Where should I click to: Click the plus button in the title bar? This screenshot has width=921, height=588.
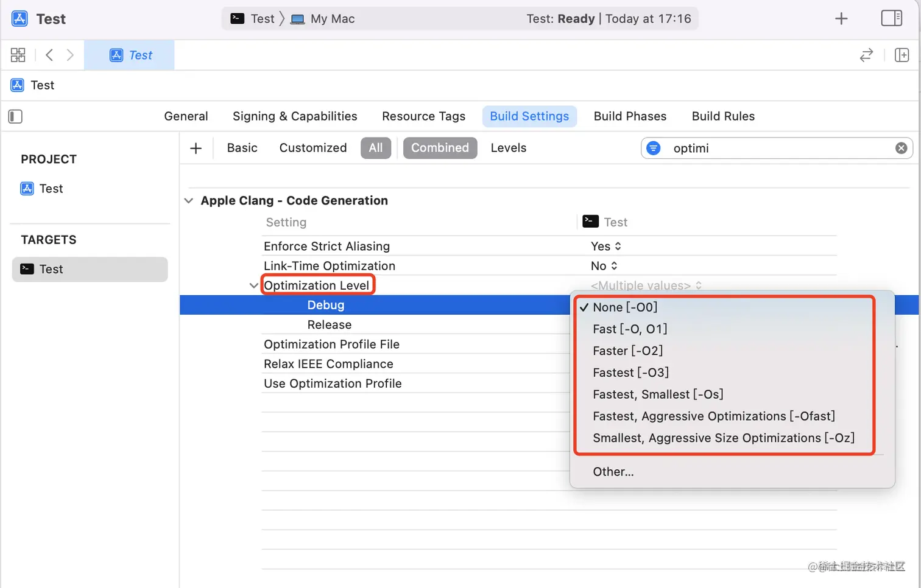point(841,19)
